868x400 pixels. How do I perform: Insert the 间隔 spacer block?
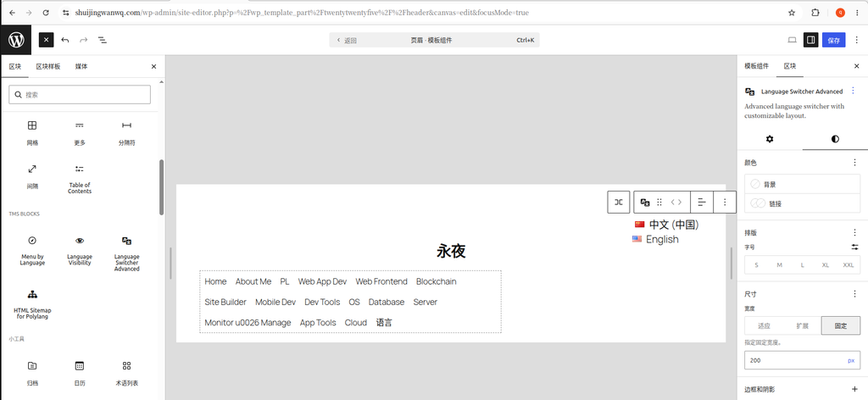pos(32,176)
